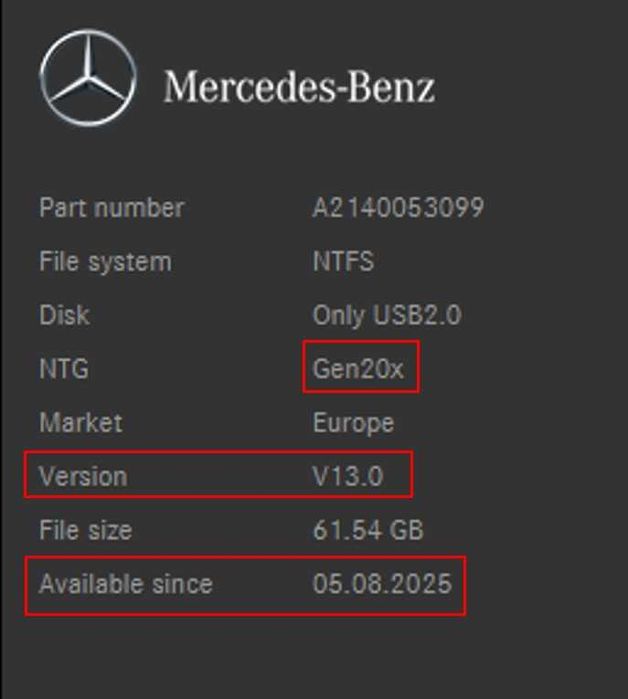Select the Available since label
The image size is (628, 699).
[x=125, y=583]
